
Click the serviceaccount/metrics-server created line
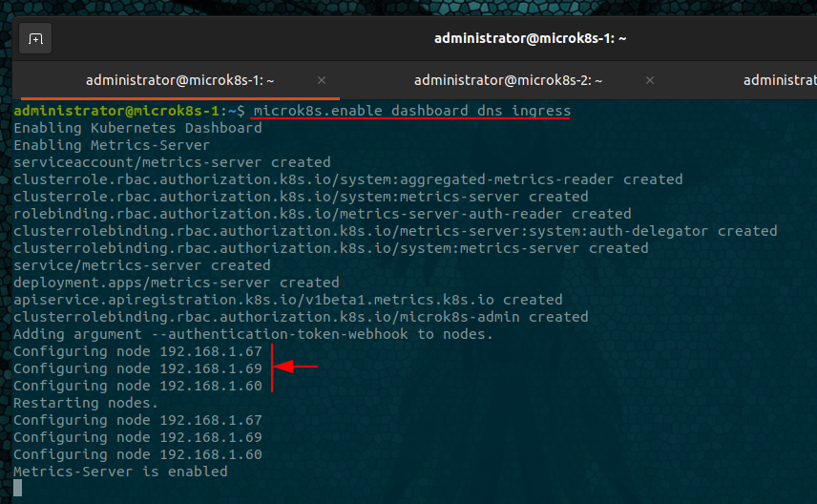[172, 162]
